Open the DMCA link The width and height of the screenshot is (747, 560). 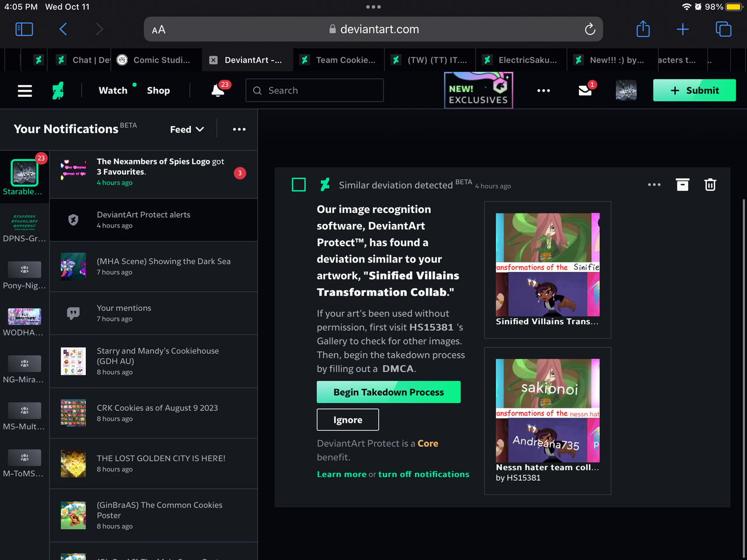point(398,369)
